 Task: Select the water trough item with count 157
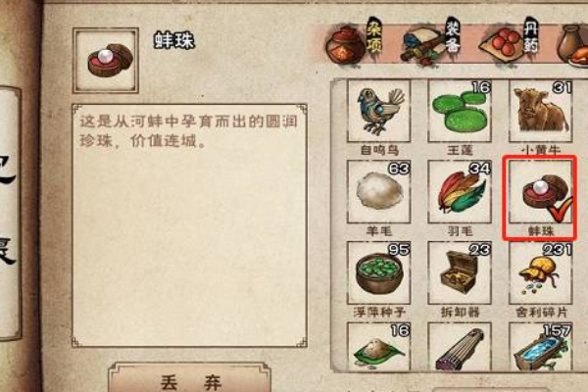541,347
